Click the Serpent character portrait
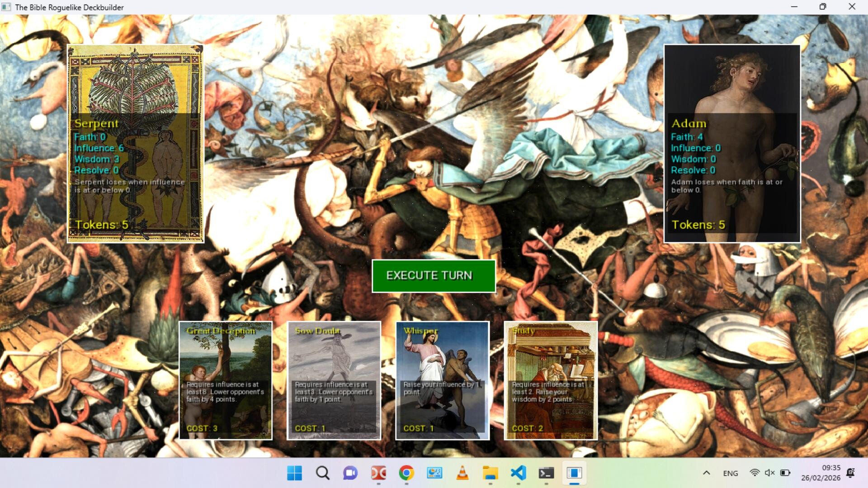 (x=135, y=144)
